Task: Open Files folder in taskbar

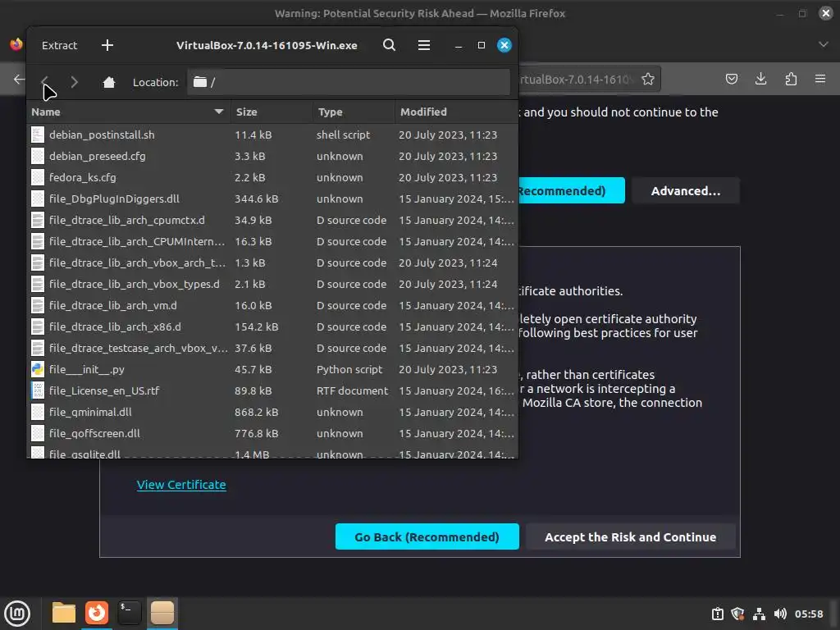Action: pyautogui.click(x=64, y=613)
